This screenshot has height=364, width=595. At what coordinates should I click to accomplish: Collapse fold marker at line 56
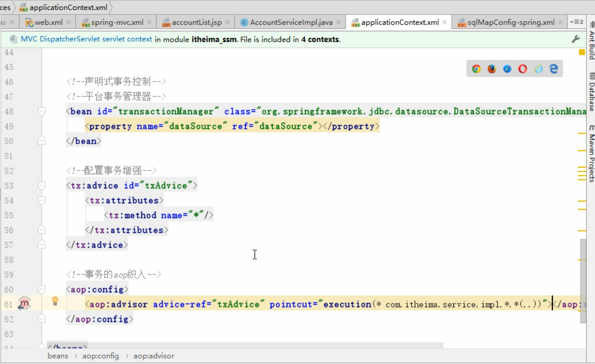pyautogui.click(x=42, y=230)
